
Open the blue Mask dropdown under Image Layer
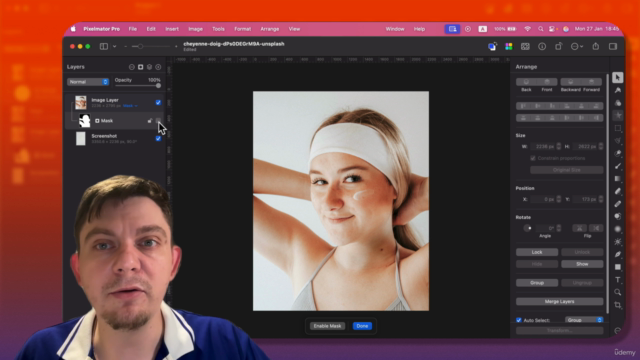coord(130,106)
